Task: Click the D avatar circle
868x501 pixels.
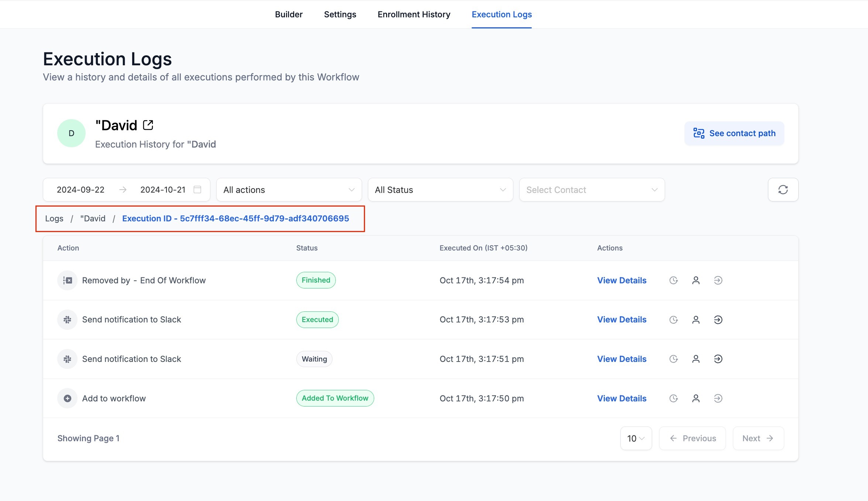Action: [x=71, y=133]
